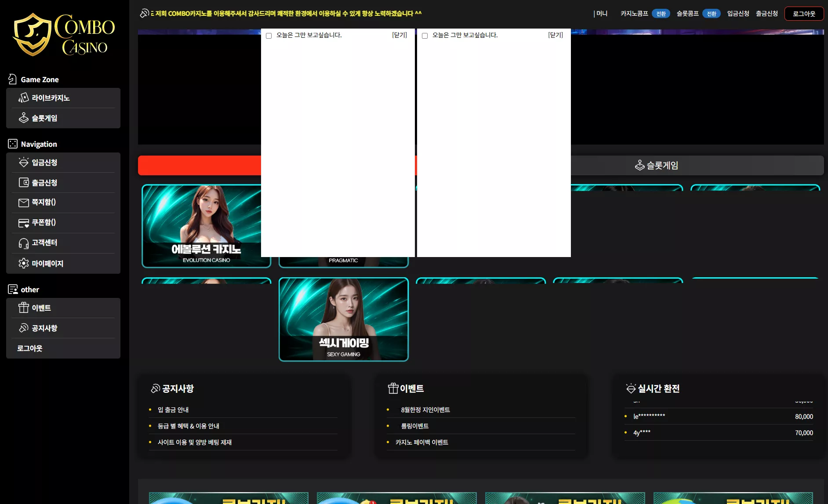Check 오늘은 그만 보고싶습니다 in left popup
828x504 pixels.
click(x=269, y=36)
